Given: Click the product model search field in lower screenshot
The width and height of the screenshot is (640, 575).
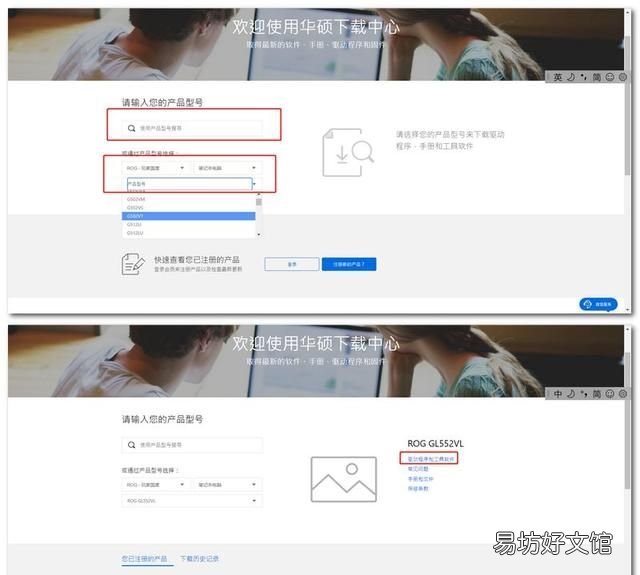Looking at the screenshot, I should coord(192,445).
